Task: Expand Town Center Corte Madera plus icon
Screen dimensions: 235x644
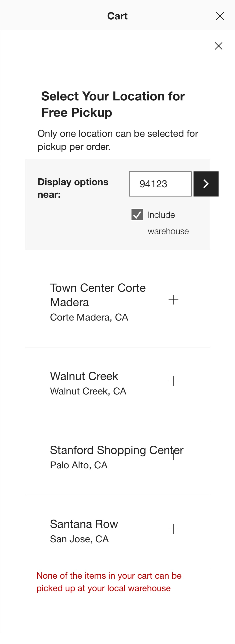Action: (x=173, y=299)
